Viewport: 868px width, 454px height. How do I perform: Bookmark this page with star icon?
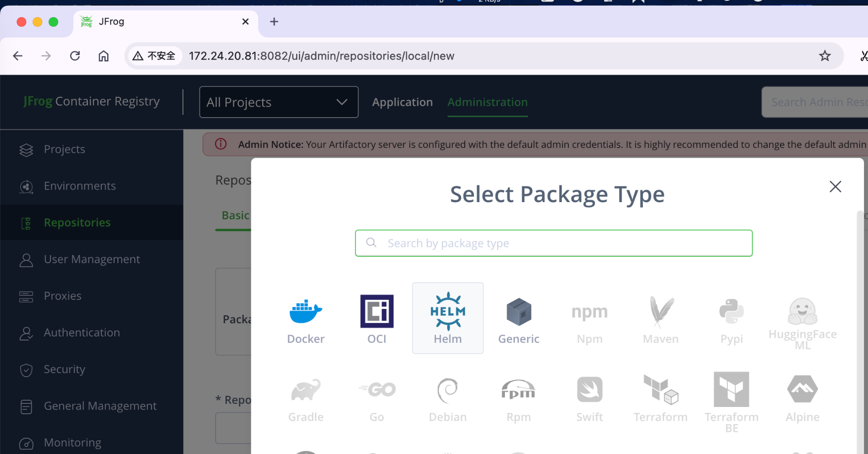(x=825, y=56)
